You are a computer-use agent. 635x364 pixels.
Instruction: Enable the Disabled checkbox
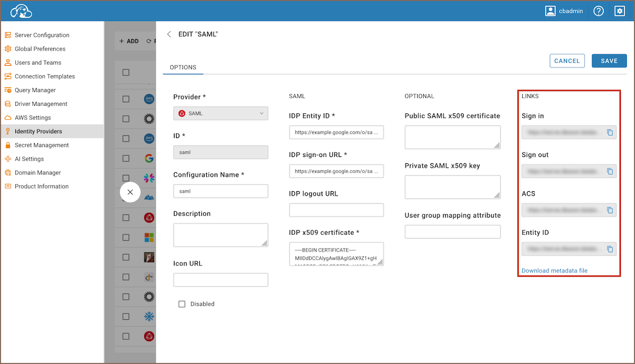(x=182, y=304)
